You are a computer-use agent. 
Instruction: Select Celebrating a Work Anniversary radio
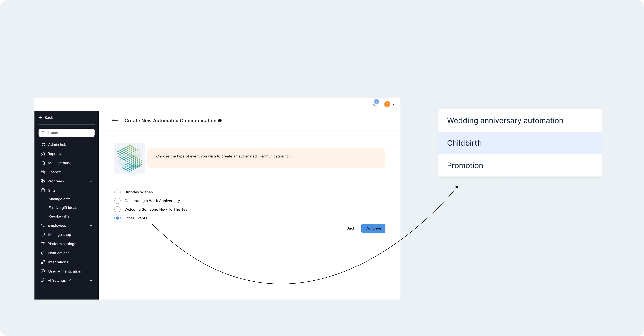pyautogui.click(x=118, y=201)
